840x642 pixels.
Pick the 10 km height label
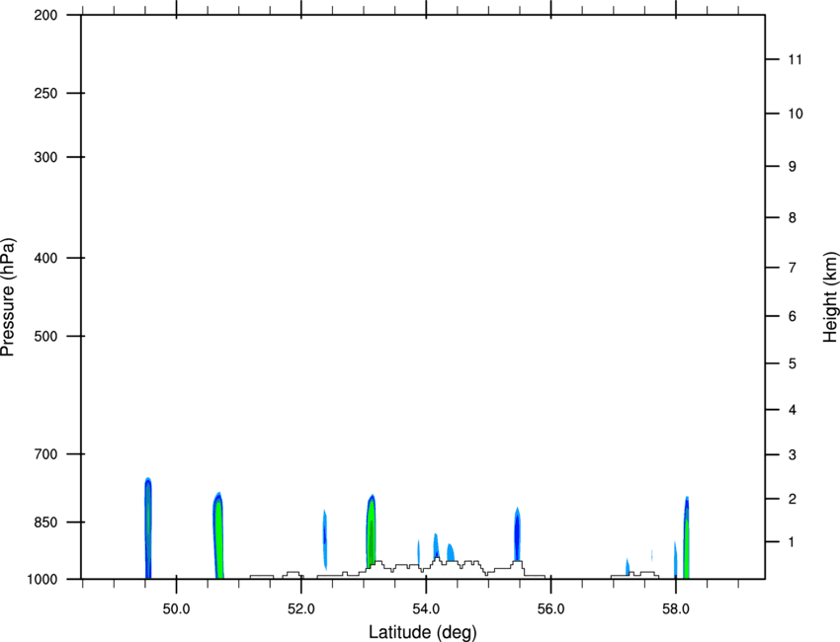point(796,114)
